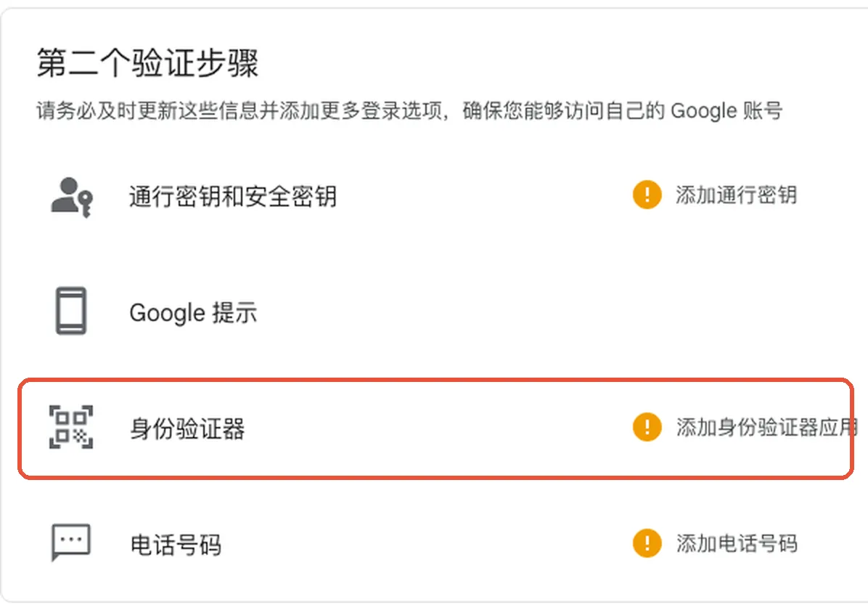Click the passkey person-and-key icon

(x=72, y=198)
